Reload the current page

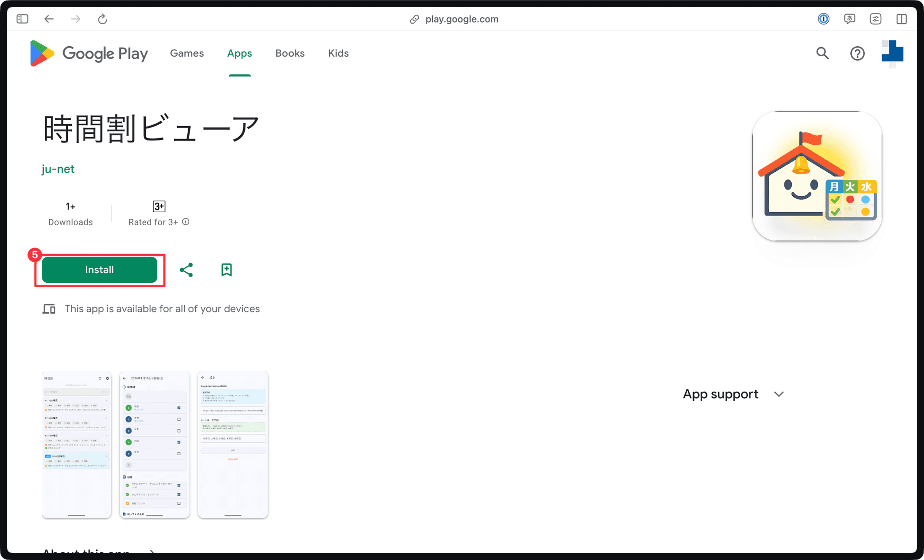tap(102, 19)
